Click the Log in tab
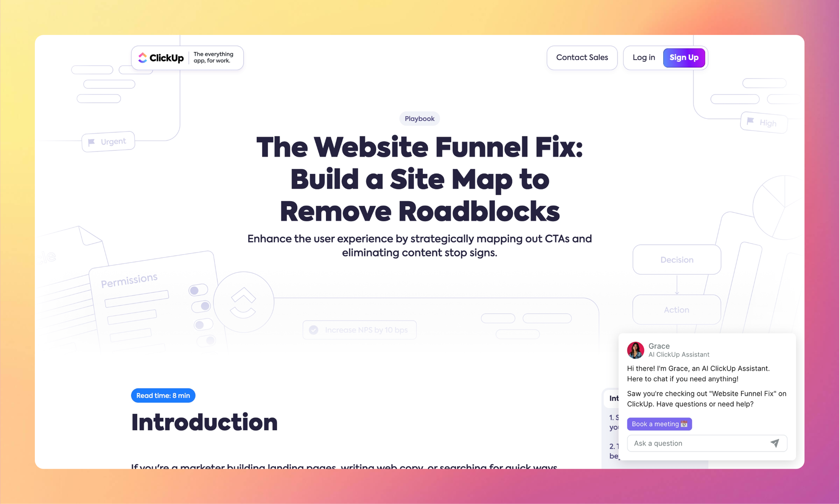 pos(644,58)
